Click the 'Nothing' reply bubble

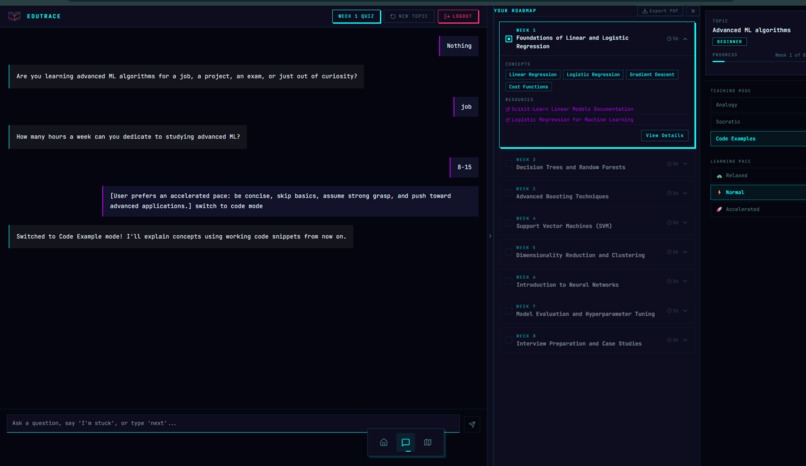point(459,46)
